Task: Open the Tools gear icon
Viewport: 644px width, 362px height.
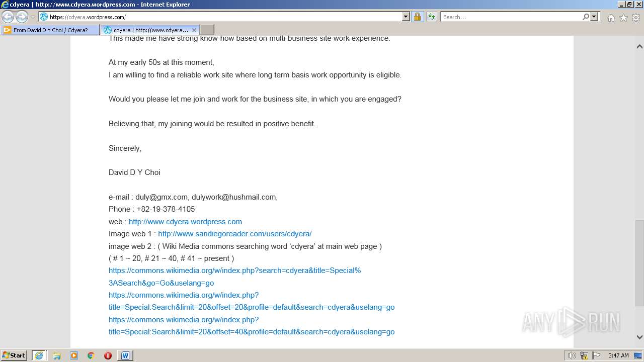Action: pos(636,18)
